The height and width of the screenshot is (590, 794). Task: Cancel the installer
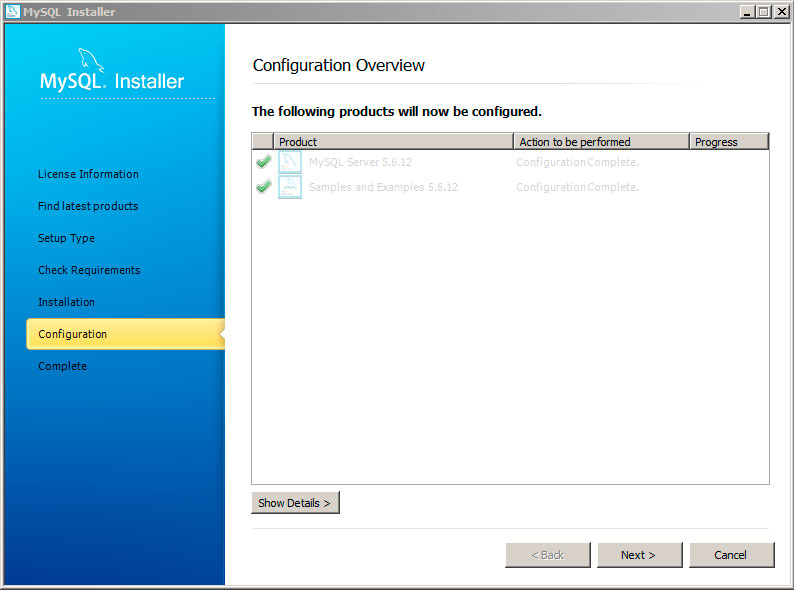click(732, 555)
